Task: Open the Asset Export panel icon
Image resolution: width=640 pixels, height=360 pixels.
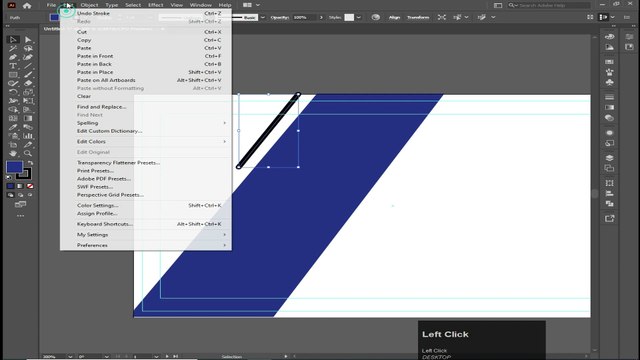Action: pos(609,219)
